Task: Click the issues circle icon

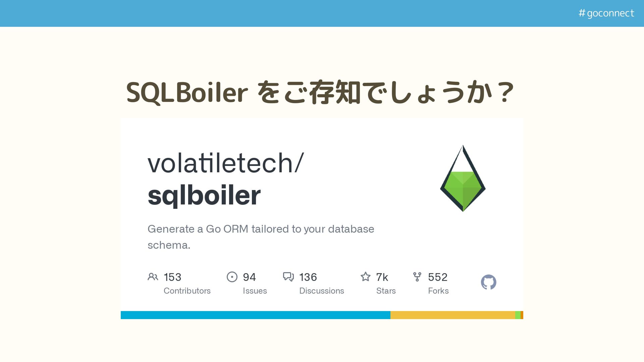Action: [x=232, y=277]
